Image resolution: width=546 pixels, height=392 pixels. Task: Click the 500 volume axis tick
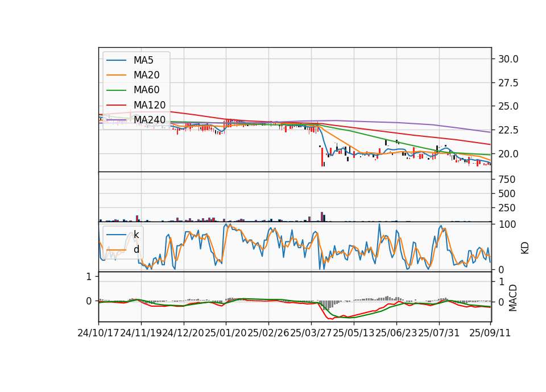click(x=507, y=194)
